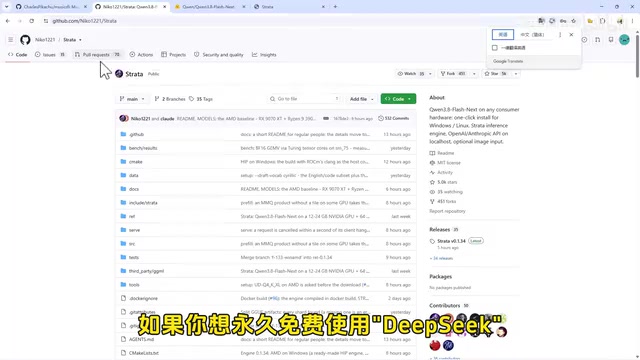This screenshot has width=640, height=360.
Task: Open the 2 Branches link
Action: tap(170, 99)
